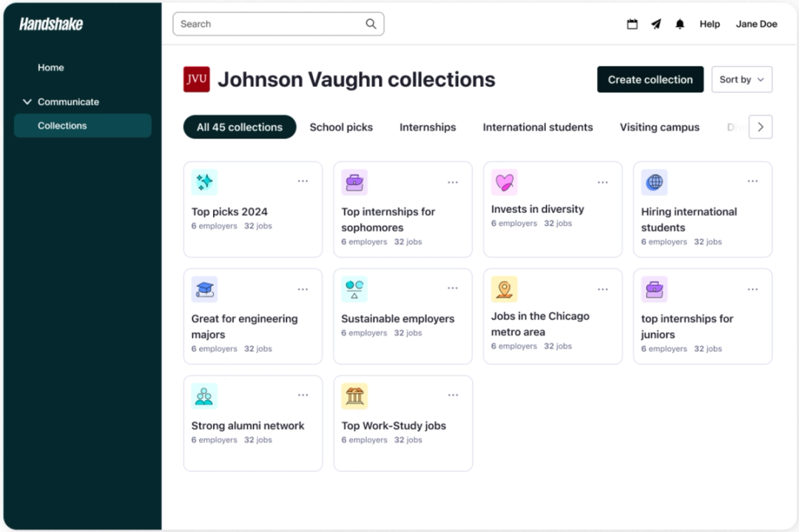The height and width of the screenshot is (532, 799).
Task: Go to Home in the sidebar
Action: click(x=50, y=67)
